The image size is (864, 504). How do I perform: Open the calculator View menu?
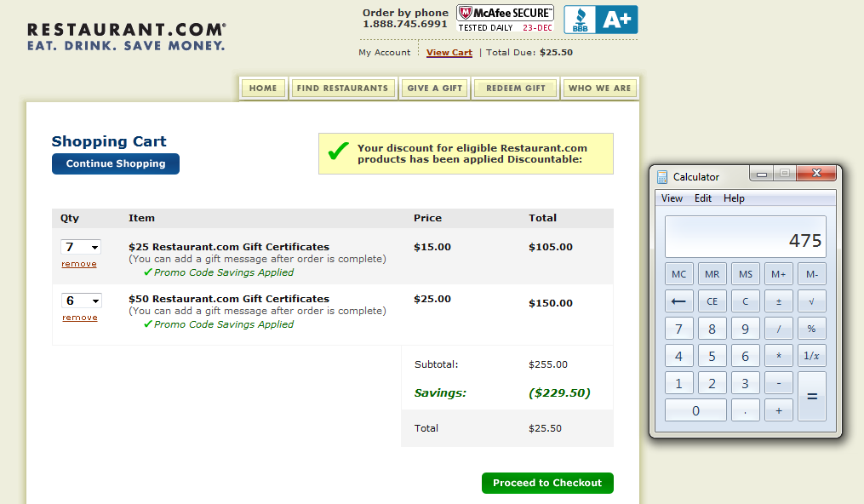point(672,198)
